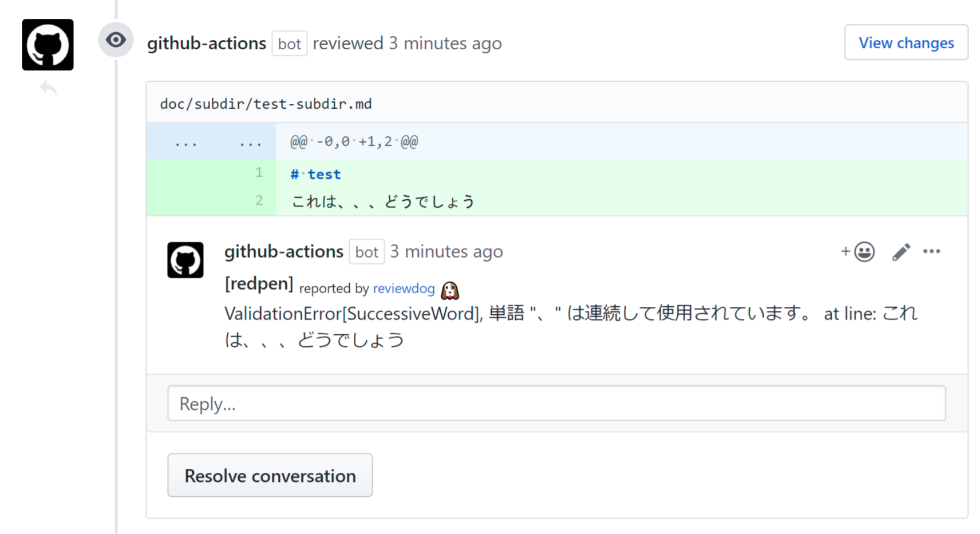
Task: Select diff line number 2
Action: click(x=259, y=200)
